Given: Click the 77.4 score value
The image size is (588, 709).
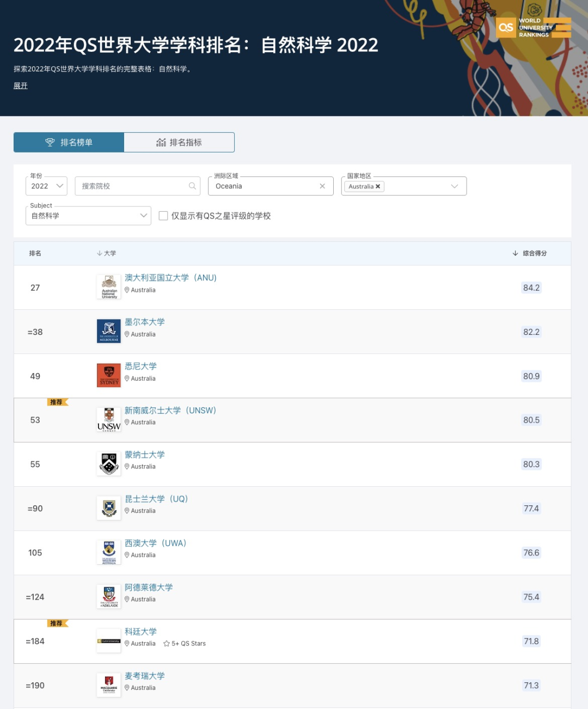Looking at the screenshot, I should [x=531, y=509].
